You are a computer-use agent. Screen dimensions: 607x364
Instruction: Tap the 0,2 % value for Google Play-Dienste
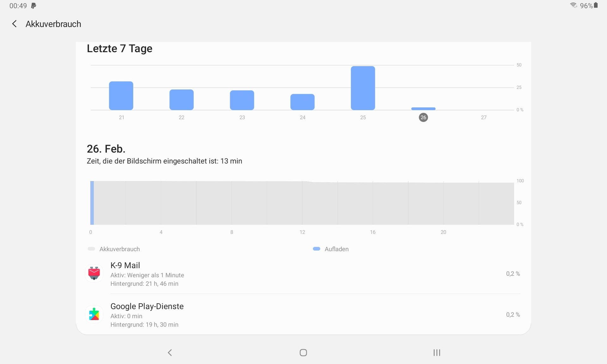(x=513, y=314)
